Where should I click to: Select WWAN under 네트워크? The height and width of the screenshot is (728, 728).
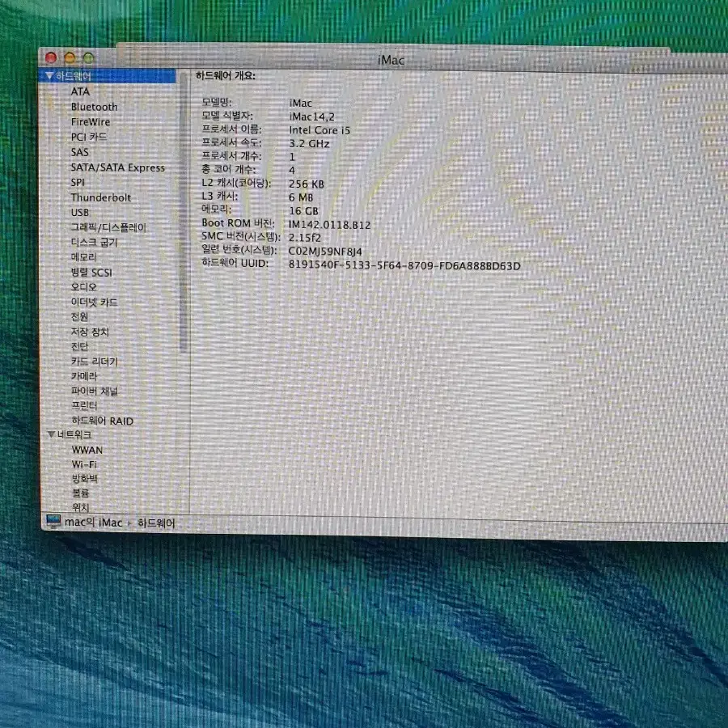(x=87, y=450)
